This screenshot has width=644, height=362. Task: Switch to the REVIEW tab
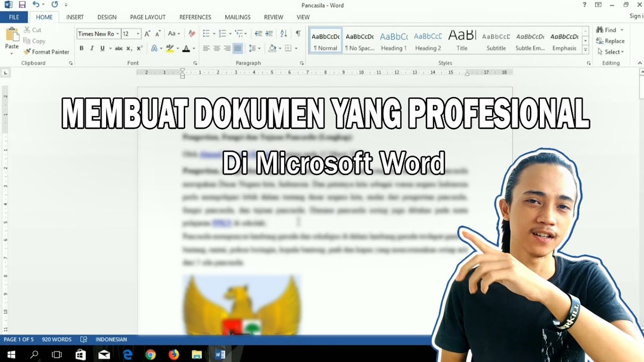coord(274,17)
